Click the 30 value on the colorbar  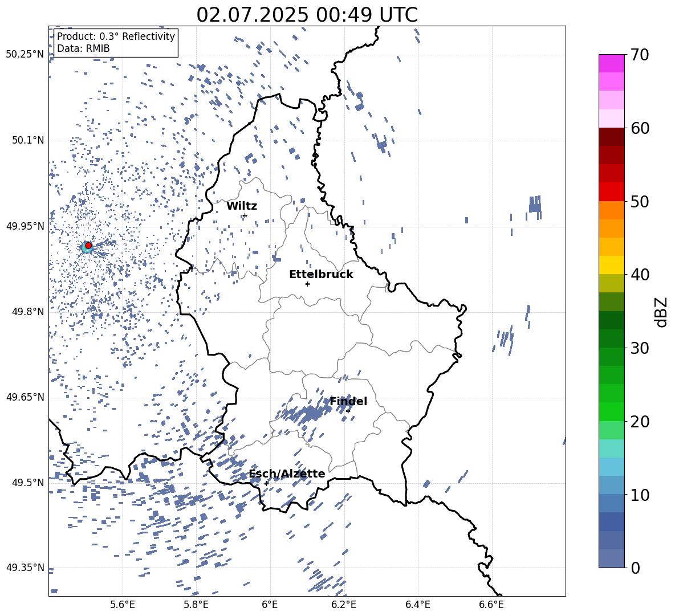click(x=640, y=348)
